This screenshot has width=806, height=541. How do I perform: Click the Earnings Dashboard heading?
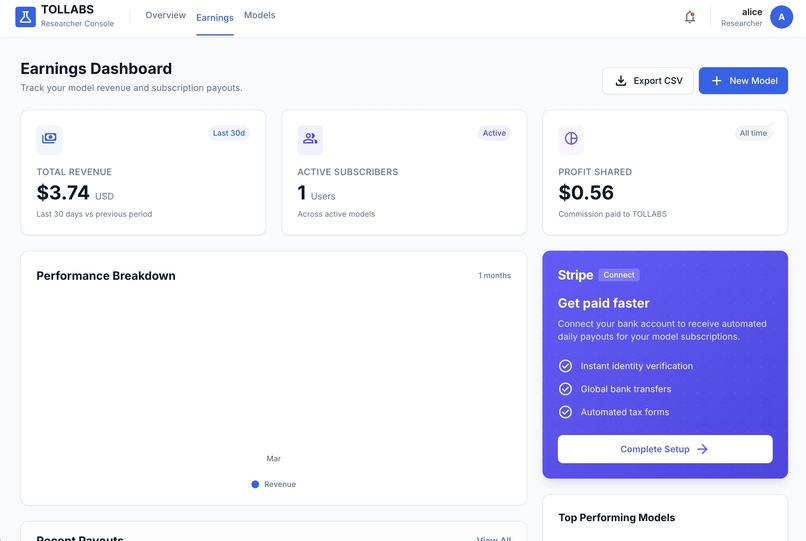coord(96,68)
